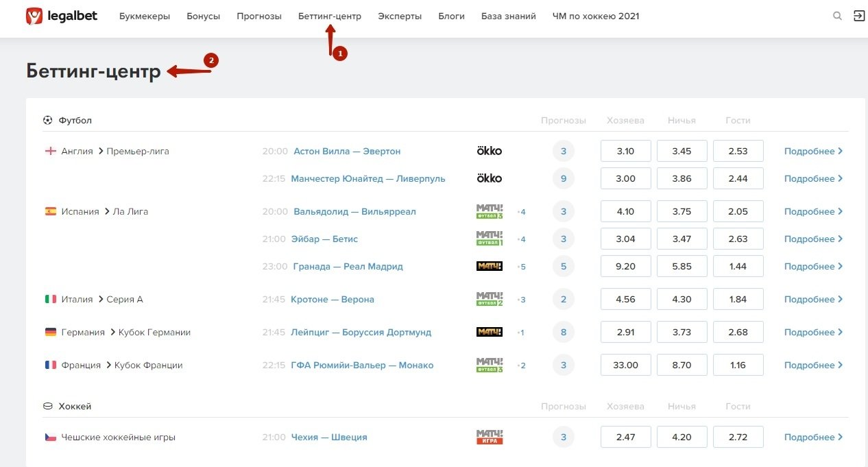Viewport: 868px width, 467px height.
Task: Click Match TV icon for Granada — Real Madrid
Action: (x=489, y=266)
